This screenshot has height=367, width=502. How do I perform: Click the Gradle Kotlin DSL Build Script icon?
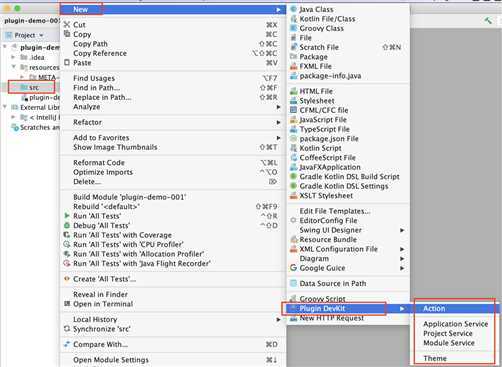(x=294, y=177)
